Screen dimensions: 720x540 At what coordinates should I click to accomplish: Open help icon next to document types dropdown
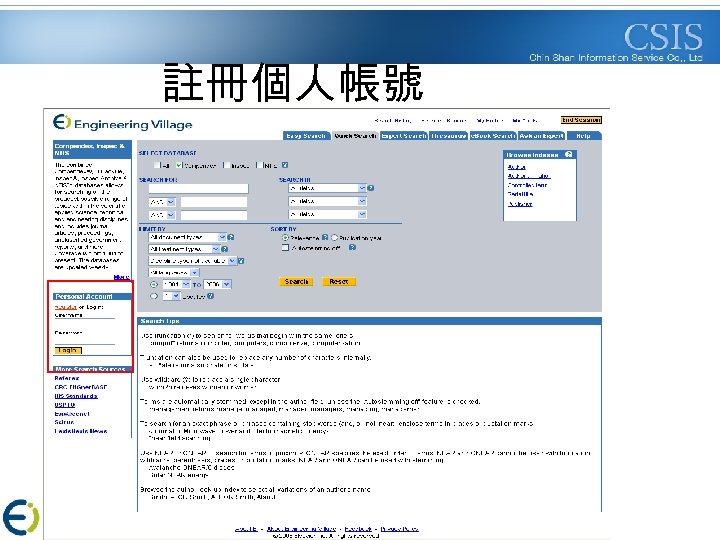pyautogui.click(x=231, y=237)
